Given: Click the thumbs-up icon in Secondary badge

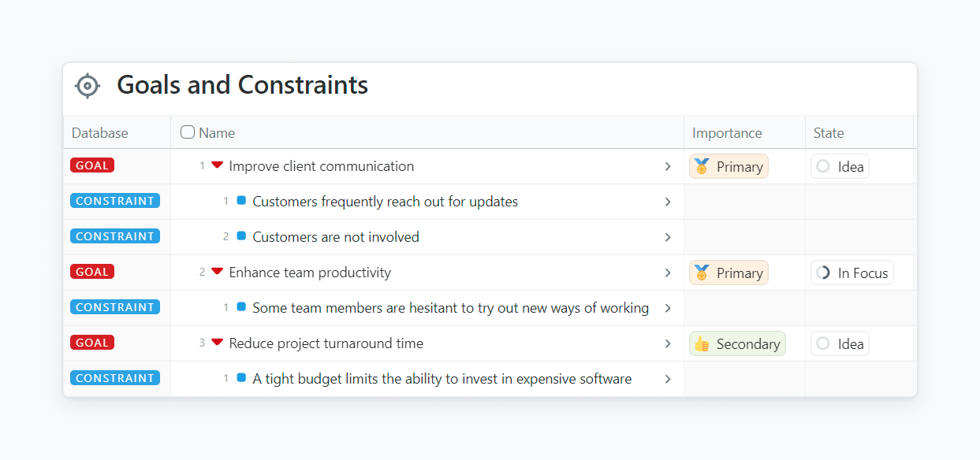Looking at the screenshot, I should click(x=702, y=343).
